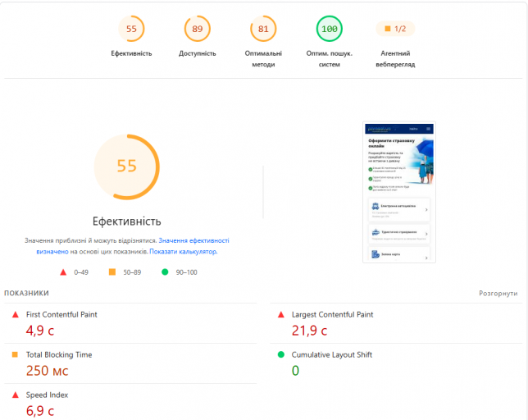Select the Total Blocking Time metric title
The height and width of the screenshot is (420, 528).
pyautogui.click(x=59, y=354)
